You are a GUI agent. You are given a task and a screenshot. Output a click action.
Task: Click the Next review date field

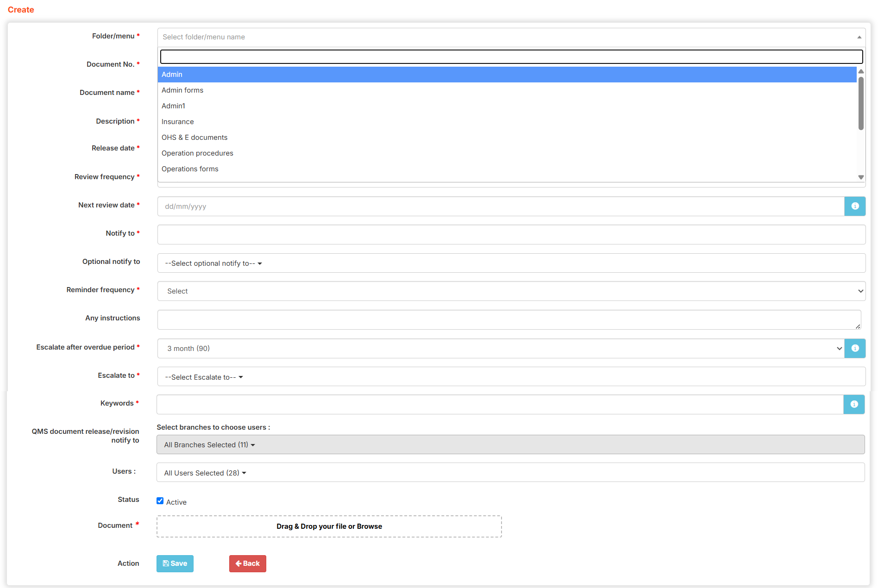click(501, 206)
